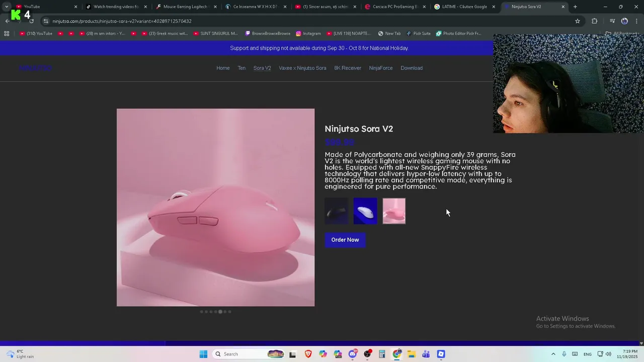Viewport: 644px width, 362px height.
Task: Open Copilot from the taskbar
Action: (x=323, y=354)
